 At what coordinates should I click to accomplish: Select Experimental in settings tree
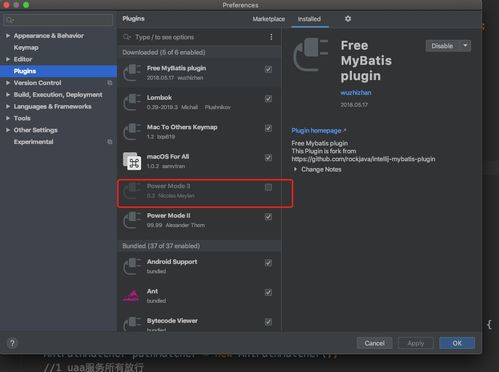[33, 142]
